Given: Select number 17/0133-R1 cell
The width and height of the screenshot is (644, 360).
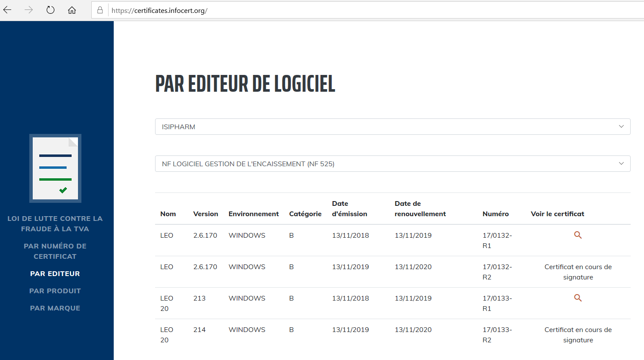Looking at the screenshot, I should pos(497,303).
